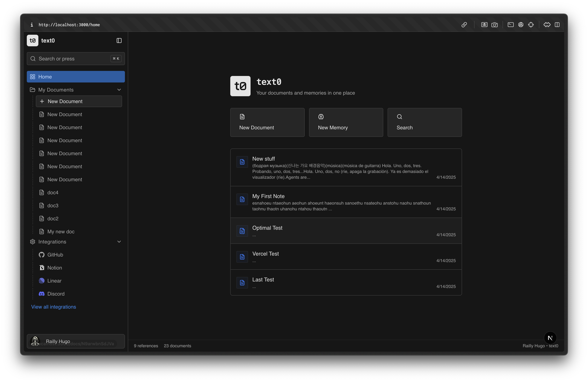The image size is (588, 382).
Task: Click the copy link chain icon
Action: tap(464, 25)
